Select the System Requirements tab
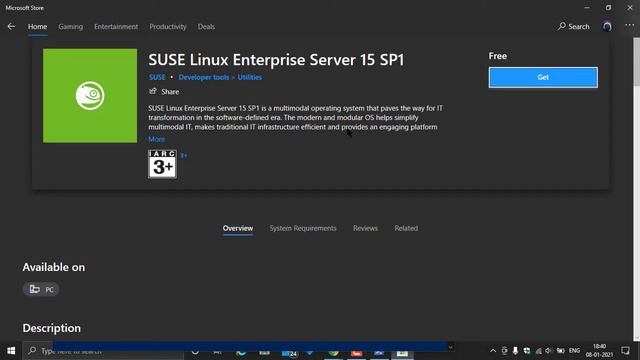640x360 pixels. pyautogui.click(x=303, y=229)
